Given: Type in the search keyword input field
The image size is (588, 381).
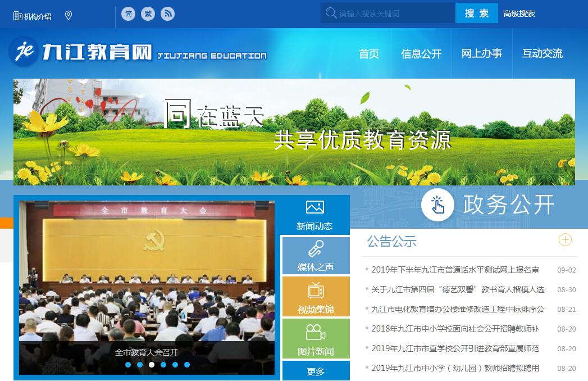Looking at the screenshot, I should [x=393, y=13].
